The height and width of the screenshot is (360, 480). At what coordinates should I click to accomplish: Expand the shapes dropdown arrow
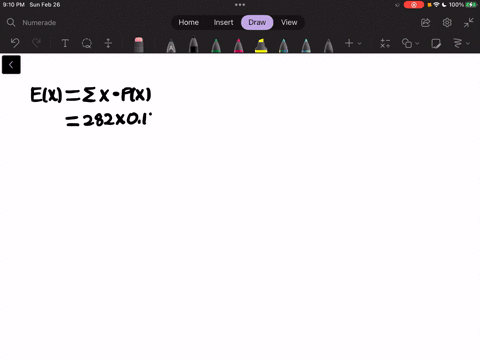pyautogui.click(x=417, y=43)
